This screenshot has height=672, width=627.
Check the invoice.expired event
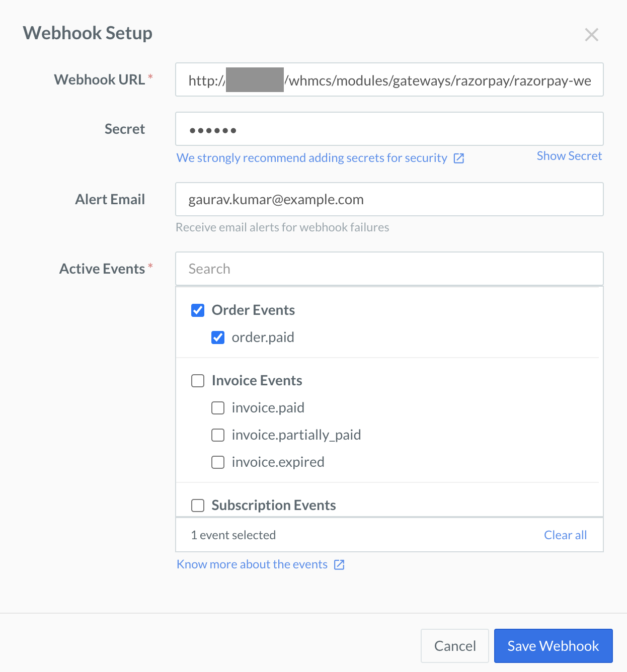coord(217,462)
